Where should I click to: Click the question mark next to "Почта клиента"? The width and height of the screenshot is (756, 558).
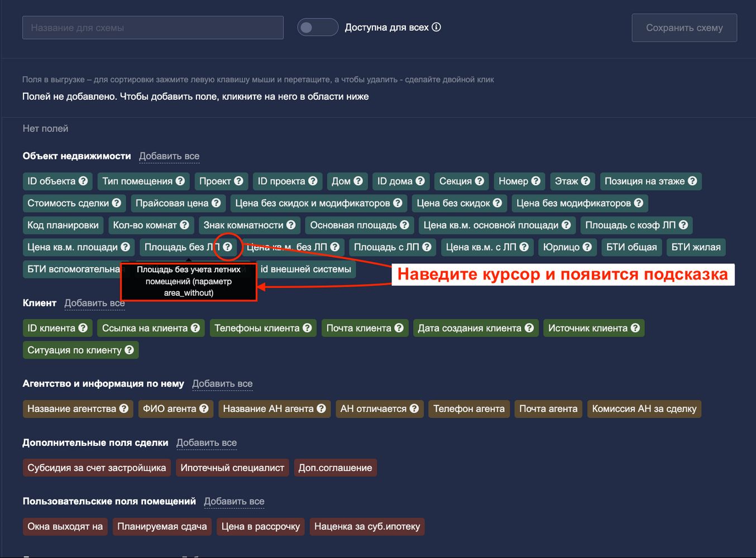click(x=399, y=328)
